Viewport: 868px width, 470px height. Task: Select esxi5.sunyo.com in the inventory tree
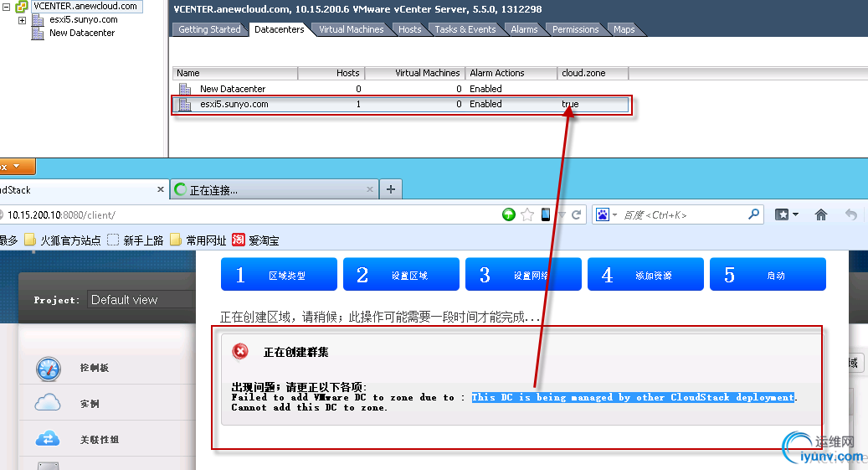click(83, 19)
